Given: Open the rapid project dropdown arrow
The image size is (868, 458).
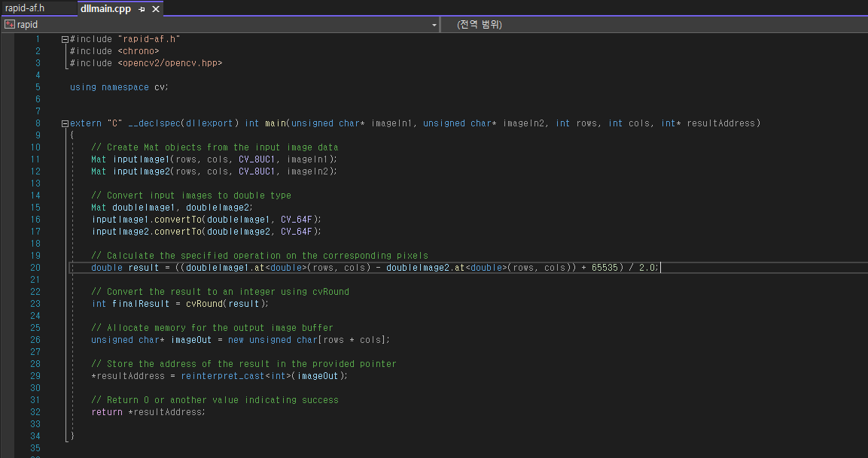Looking at the screenshot, I should 434,25.
